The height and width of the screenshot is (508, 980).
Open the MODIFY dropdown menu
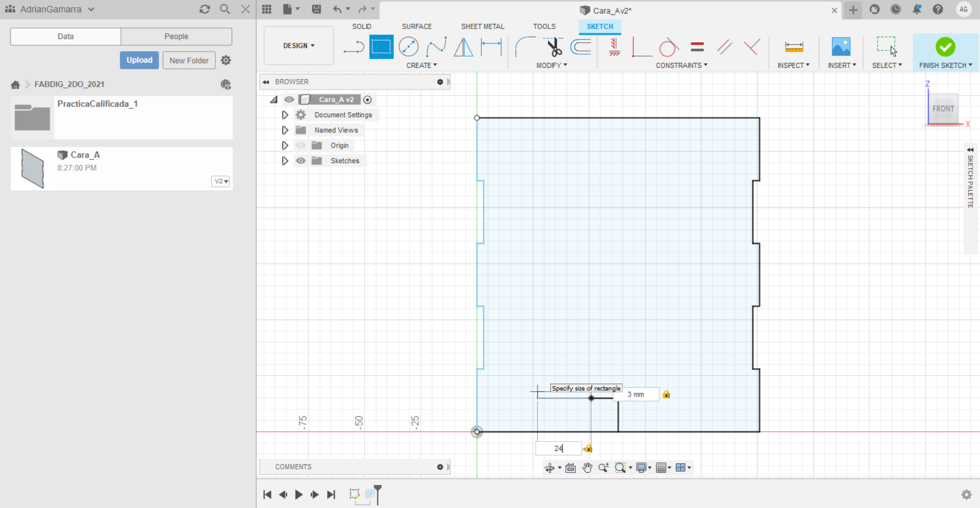551,65
